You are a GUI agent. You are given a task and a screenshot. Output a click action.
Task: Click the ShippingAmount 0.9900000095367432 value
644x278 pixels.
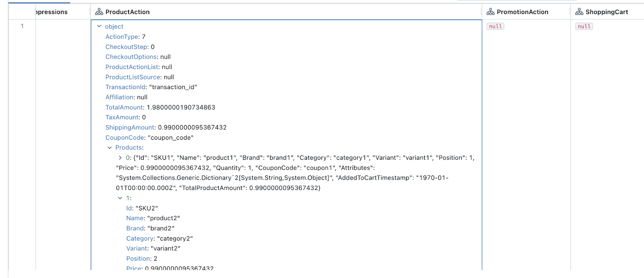[192, 128]
